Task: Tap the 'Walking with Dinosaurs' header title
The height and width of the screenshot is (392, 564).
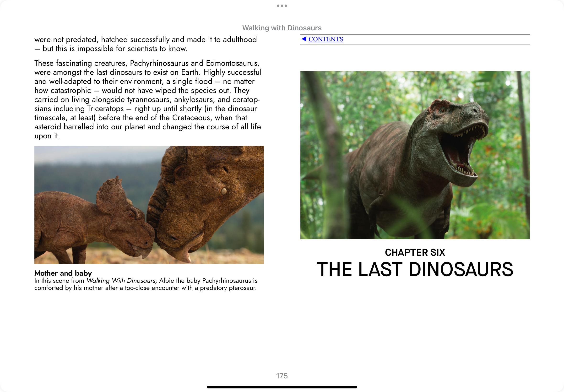Action: pos(282,28)
